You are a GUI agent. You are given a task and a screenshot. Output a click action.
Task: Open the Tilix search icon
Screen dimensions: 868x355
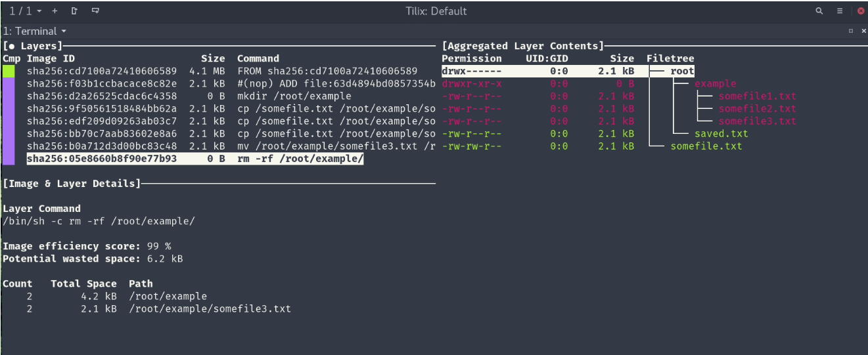tap(819, 10)
